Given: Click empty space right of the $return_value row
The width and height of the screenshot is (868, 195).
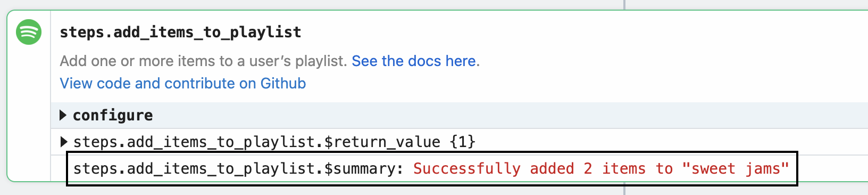Looking at the screenshot, I should 670,142.
